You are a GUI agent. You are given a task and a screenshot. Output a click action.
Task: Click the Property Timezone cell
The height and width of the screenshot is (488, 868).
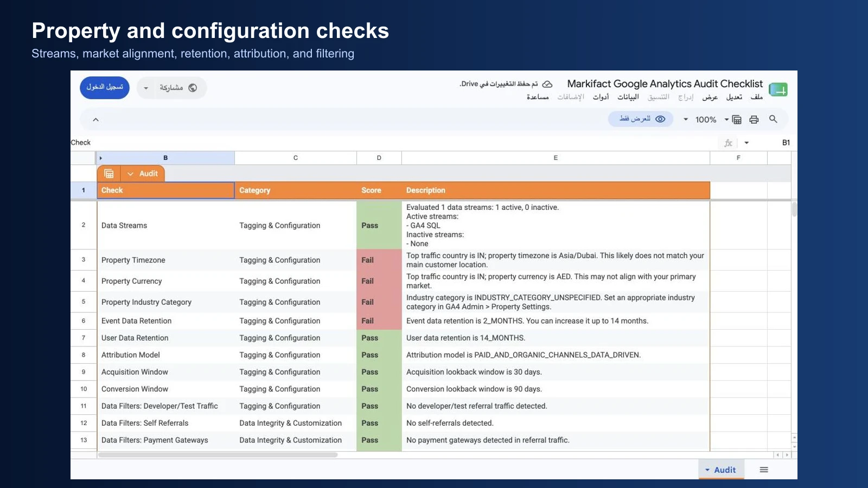[x=165, y=260]
